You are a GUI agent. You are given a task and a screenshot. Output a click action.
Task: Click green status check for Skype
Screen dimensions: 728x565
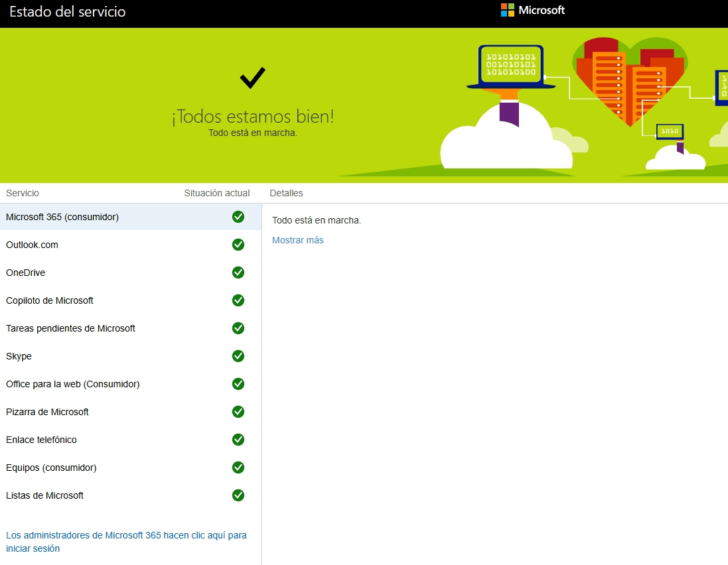[238, 356]
